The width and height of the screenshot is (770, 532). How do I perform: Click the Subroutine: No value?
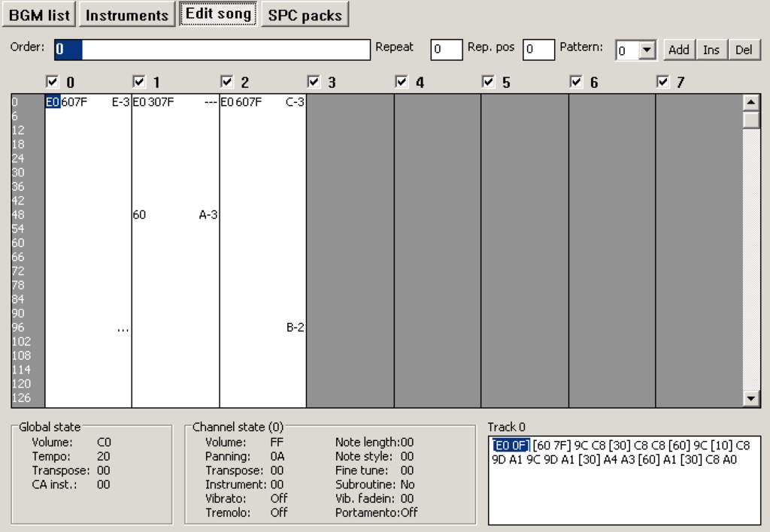point(408,485)
